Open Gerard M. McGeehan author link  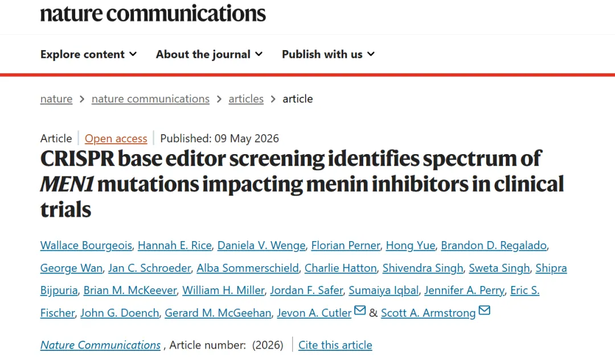218,313
